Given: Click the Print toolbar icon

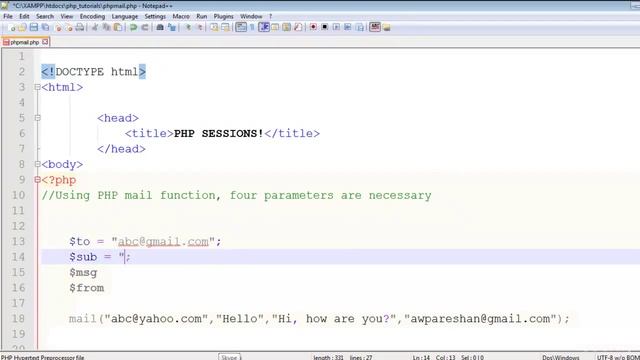Looking at the screenshot, I should 80,27.
